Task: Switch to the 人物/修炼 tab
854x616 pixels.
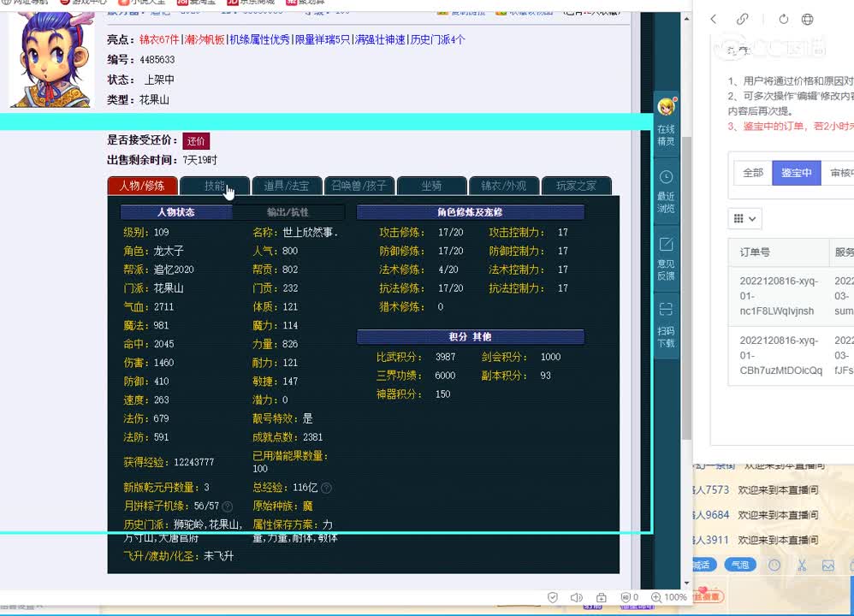Action: click(x=142, y=186)
